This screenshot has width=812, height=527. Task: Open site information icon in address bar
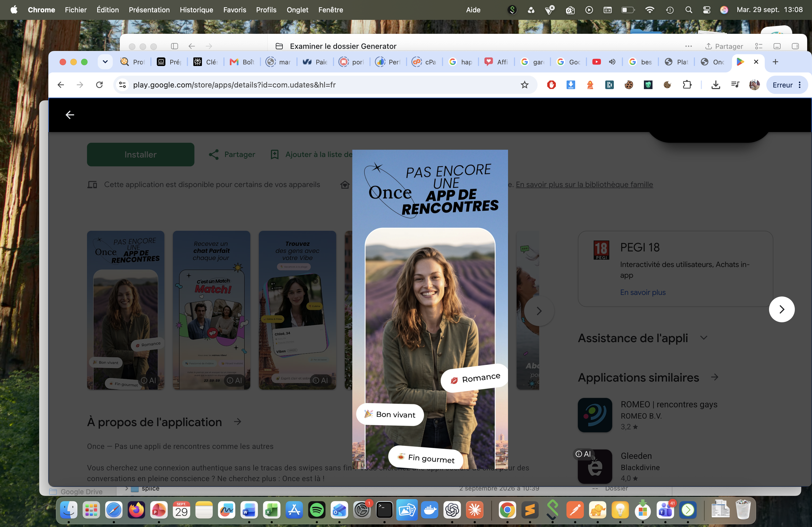(x=122, y=85)
